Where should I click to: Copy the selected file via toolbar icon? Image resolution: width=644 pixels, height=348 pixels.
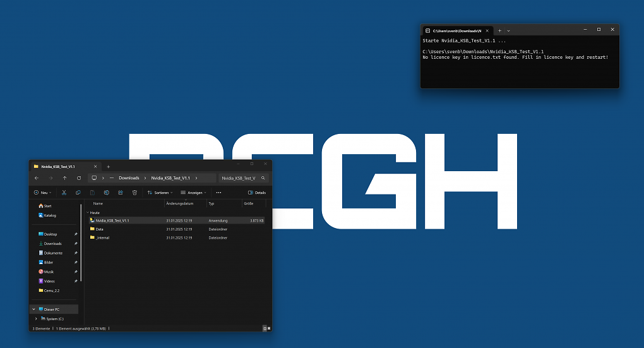78,192
